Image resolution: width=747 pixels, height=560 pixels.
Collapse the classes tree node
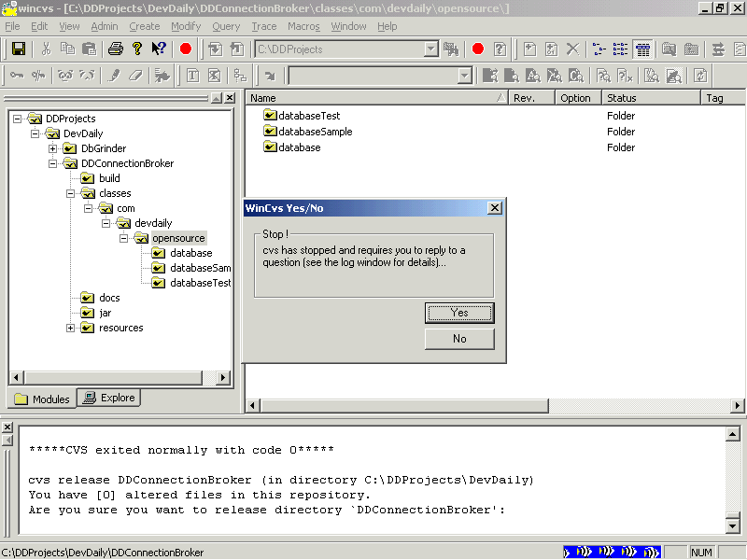coord(71,193)
